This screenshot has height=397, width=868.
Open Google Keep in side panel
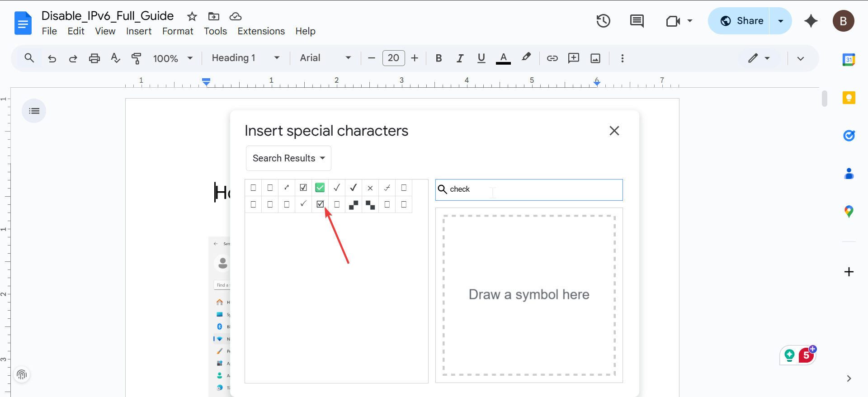849,98
